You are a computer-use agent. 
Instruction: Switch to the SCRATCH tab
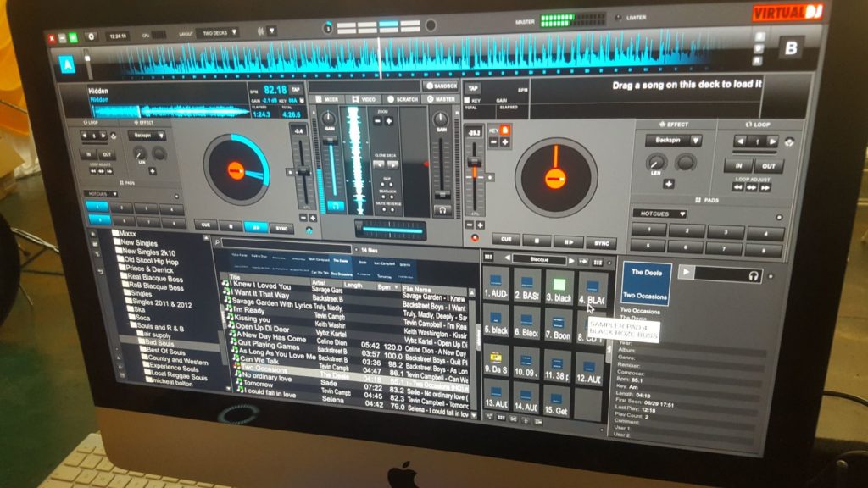(x=403, y=99)
